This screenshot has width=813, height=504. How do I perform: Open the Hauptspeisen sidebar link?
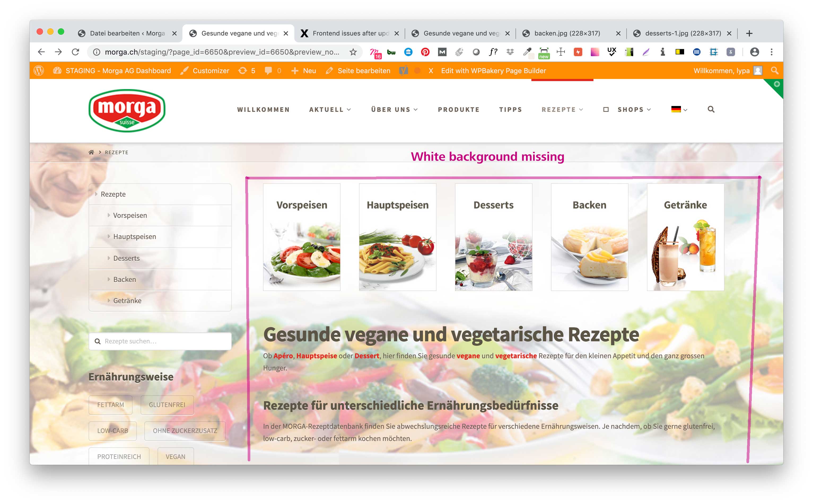(135, 237)
